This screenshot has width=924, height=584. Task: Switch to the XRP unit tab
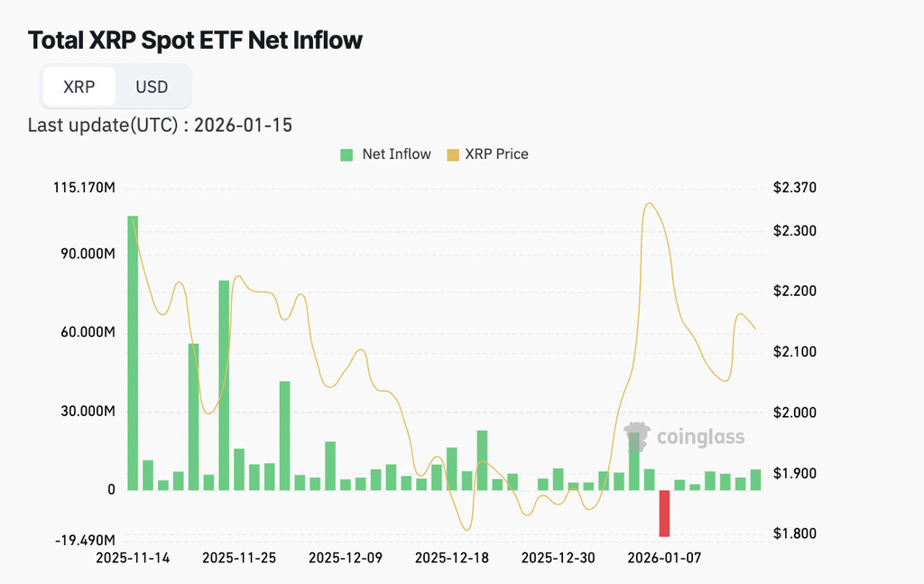79,88
